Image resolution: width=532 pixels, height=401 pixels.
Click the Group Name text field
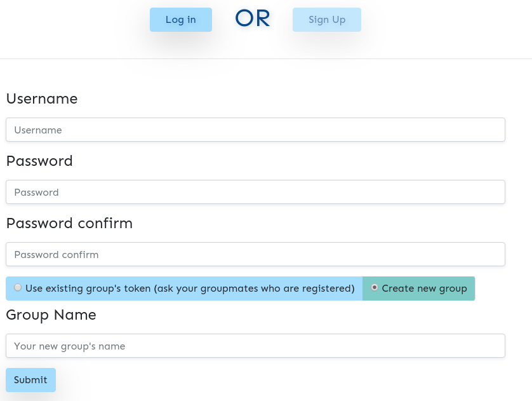[255, 346]
